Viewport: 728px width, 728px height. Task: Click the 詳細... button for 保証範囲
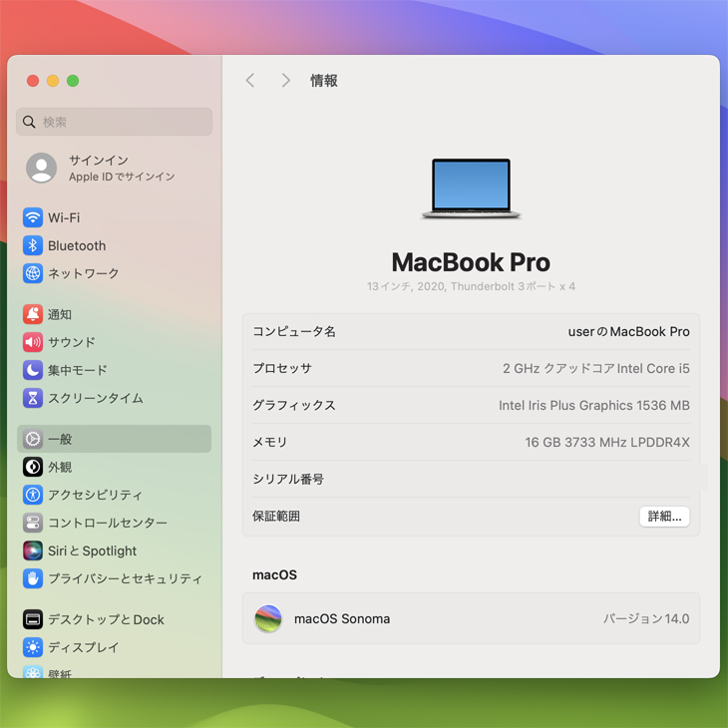click(x=664, y=517)
